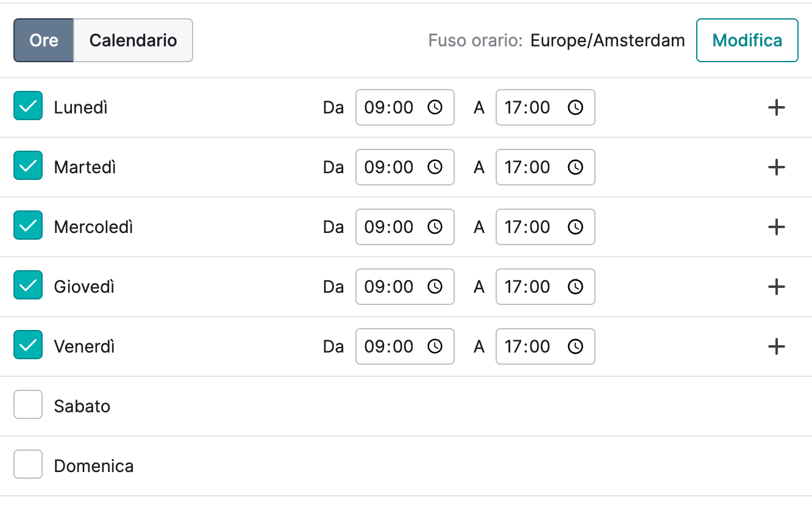Click the Giovedì start time field
The width and height of the screenshot is (812, 505).
point(405,287)
